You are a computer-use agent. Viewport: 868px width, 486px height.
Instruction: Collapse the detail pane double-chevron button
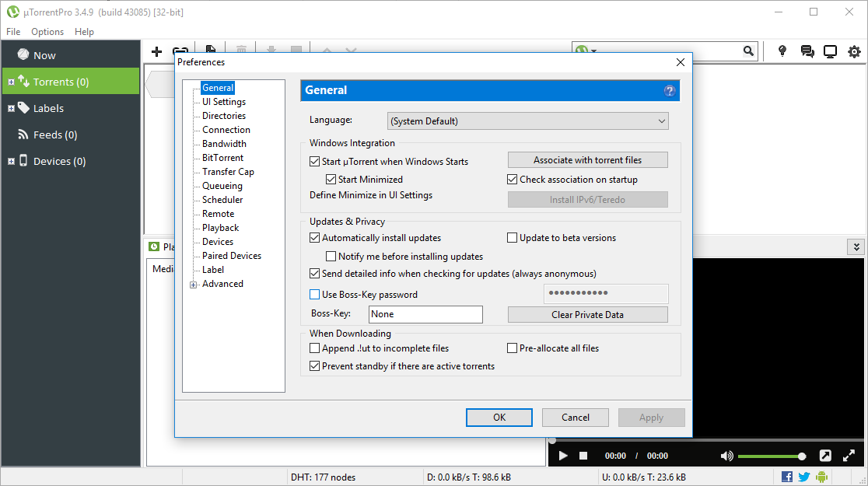click(856, 246)
